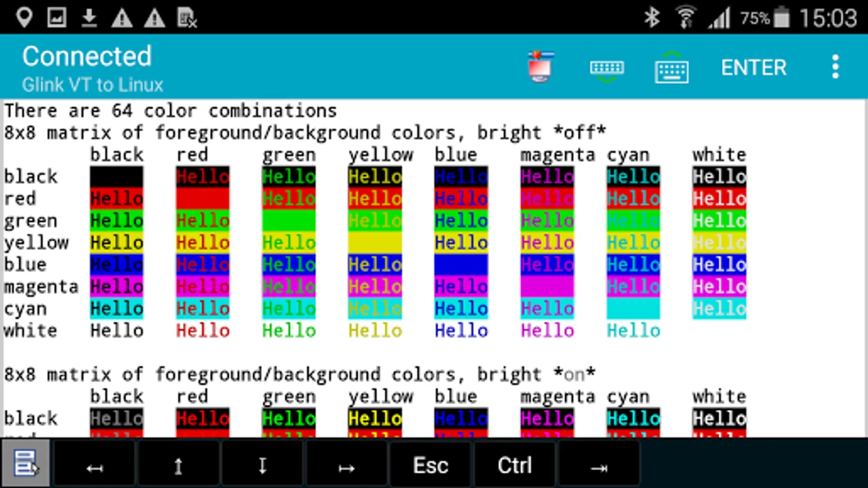
Task: Tap the solid blue block in the blue row
Action: click(x=461, y=265)
